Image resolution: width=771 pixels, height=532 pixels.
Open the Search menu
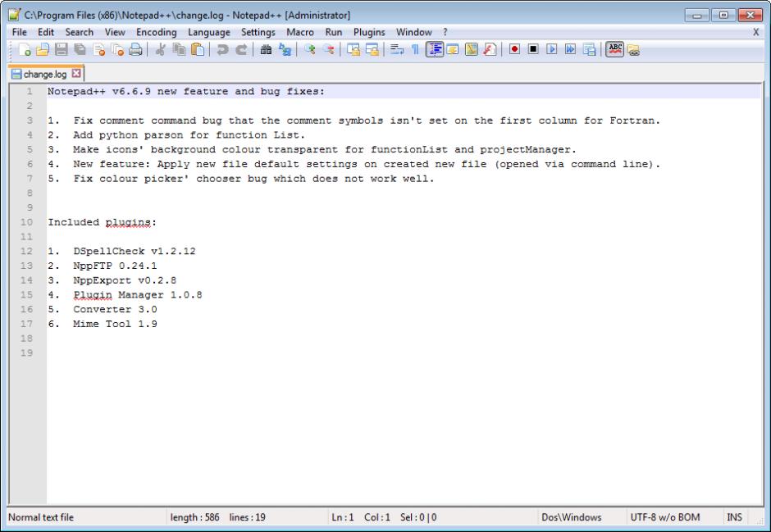(80, 32)
